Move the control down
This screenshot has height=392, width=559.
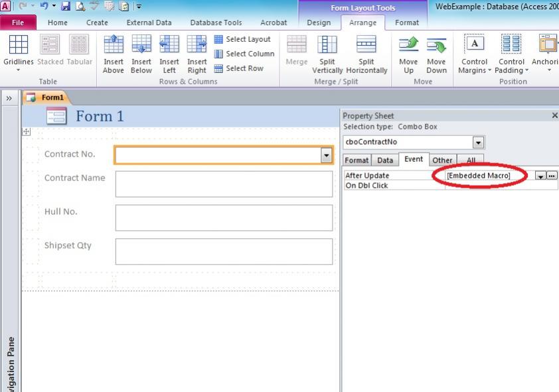coord(436,54)
